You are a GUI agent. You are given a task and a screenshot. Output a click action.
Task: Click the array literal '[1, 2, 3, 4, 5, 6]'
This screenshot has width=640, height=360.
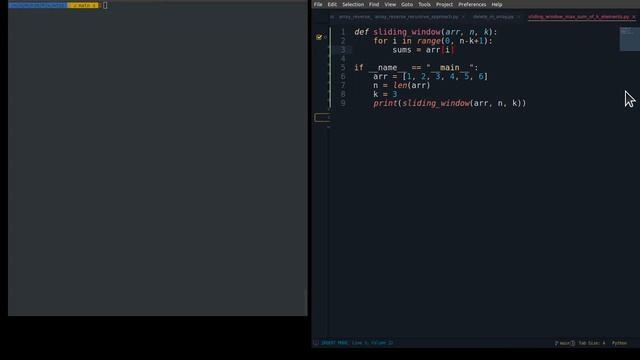pos(445,76)
